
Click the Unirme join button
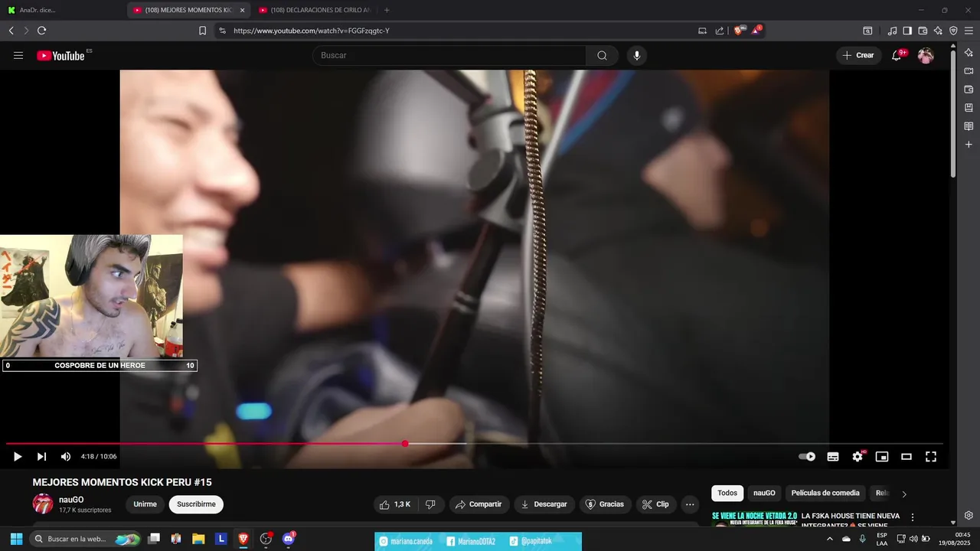pyautogui.click(x=145, y=504)
